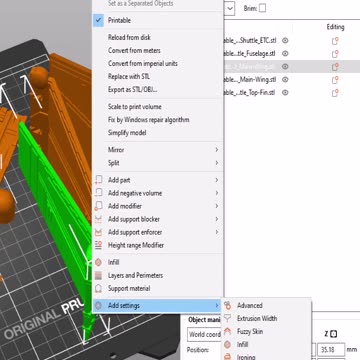Click the Height range Modifier icon
This screenshot has width=360, height=360.
click(98, 245)
